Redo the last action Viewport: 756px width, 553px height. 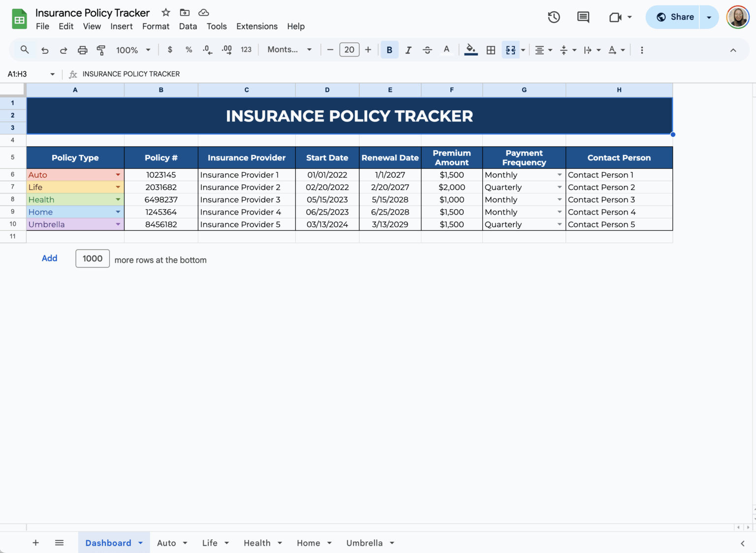click(x=63, y=50)
